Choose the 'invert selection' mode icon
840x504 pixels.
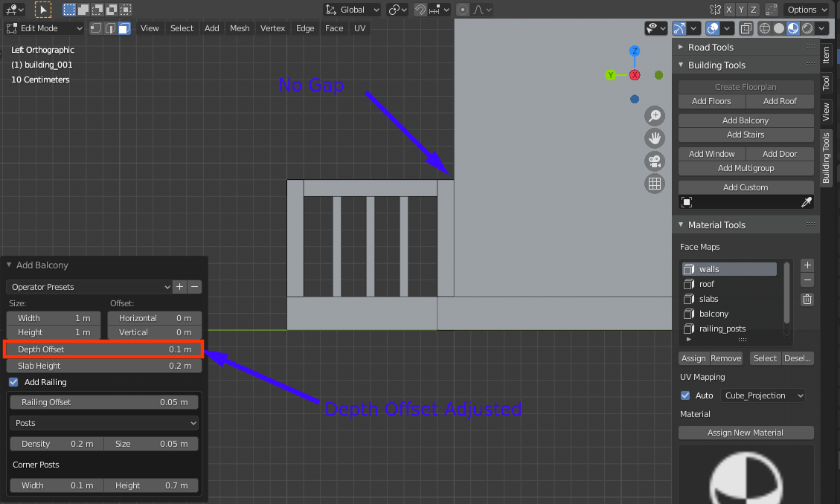(111, 9)
